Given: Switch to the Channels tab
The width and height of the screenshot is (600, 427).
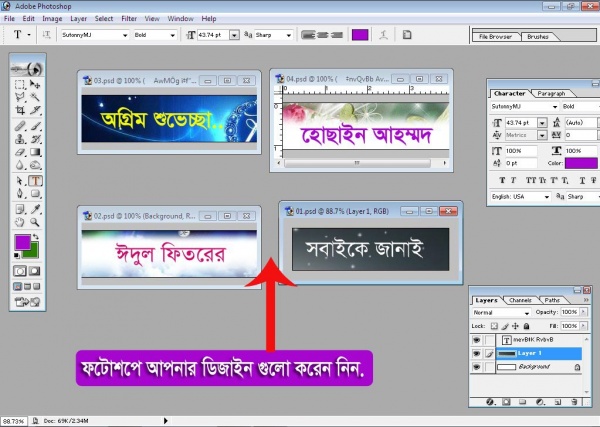Looking at the screenshot, I should [520, 300].
